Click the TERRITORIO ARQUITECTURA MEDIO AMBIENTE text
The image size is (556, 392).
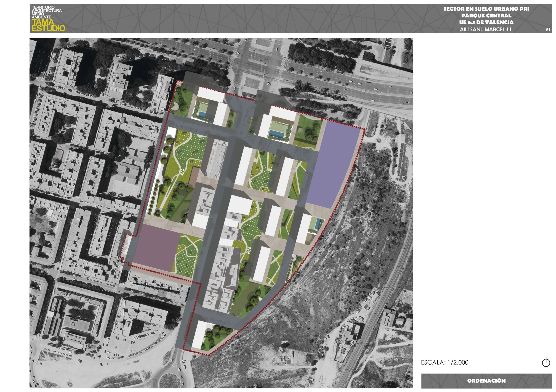pyautogui.click(x=46, y=12)
